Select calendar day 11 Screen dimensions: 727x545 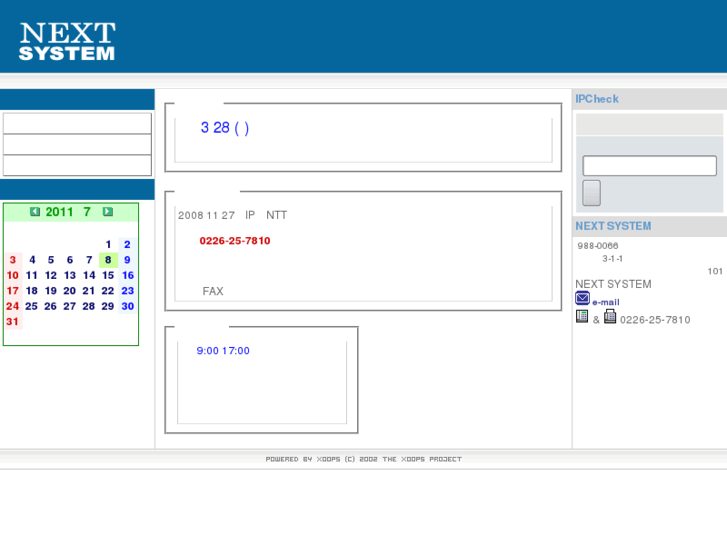click(x=32, y=275)
